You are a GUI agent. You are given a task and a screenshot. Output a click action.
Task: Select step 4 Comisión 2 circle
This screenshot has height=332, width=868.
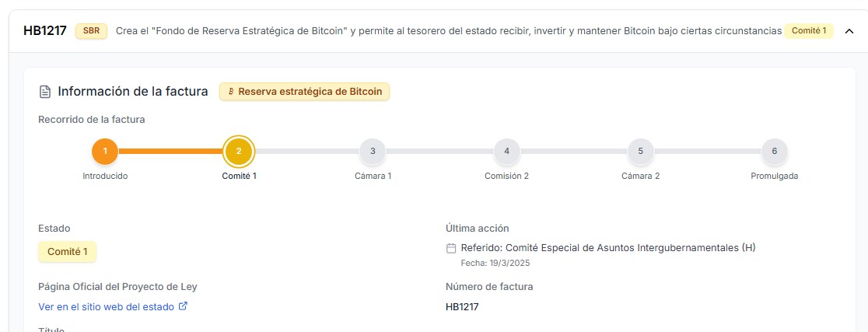(x=506, y=151)
